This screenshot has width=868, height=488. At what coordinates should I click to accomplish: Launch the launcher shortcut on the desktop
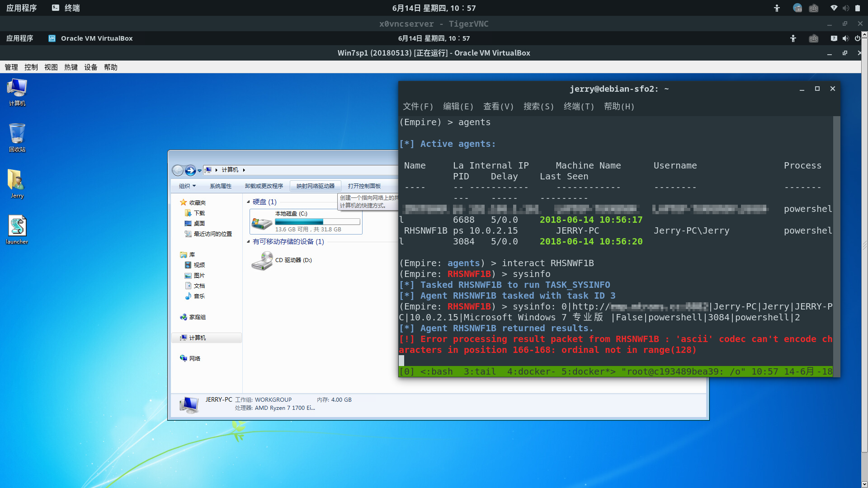[x=17, y=228]
